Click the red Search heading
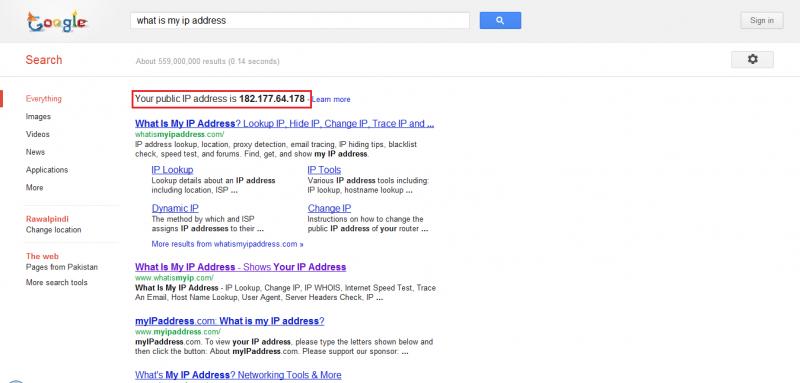 click(44, 60)
